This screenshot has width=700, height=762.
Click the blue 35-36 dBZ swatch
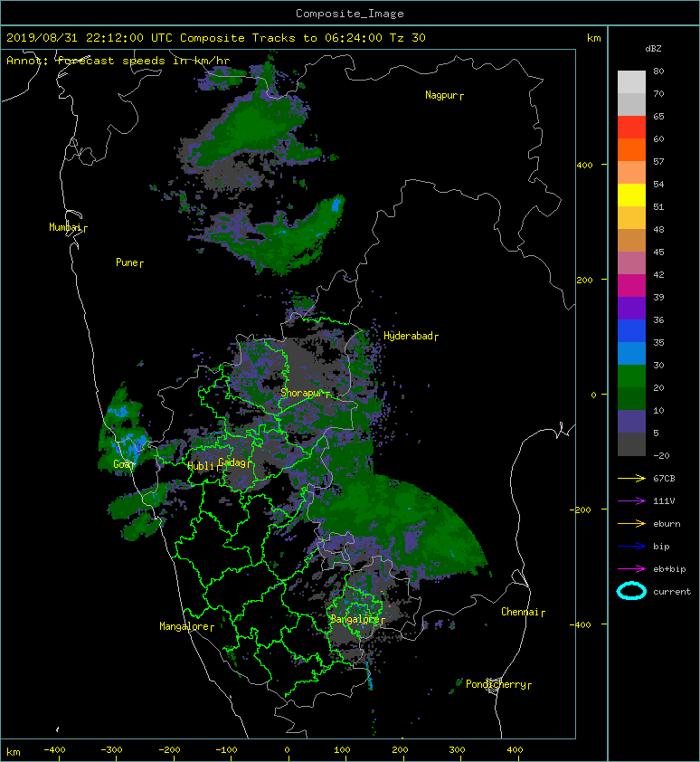click(631, 331)
